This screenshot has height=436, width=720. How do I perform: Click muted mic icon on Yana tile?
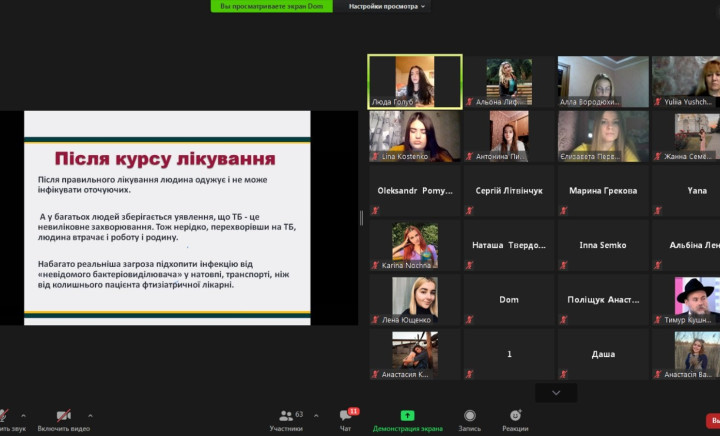click(x=658, y=211)
